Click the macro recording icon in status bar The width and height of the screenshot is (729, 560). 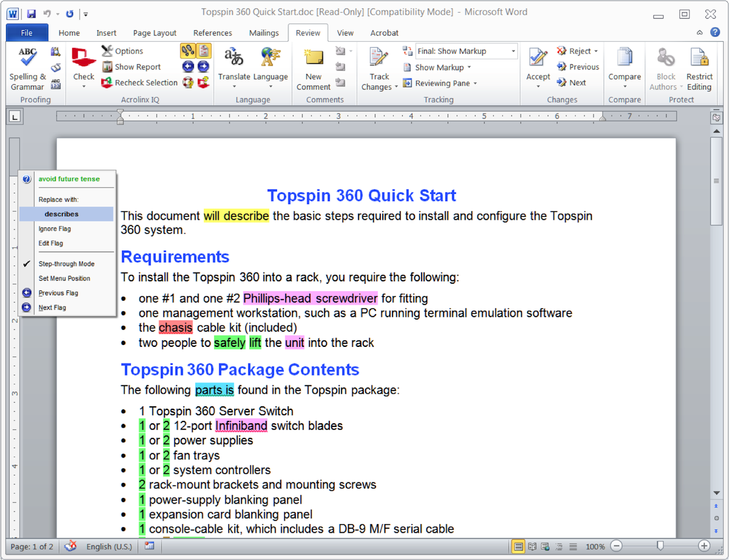pyautogui.click(x=149, y=546)
